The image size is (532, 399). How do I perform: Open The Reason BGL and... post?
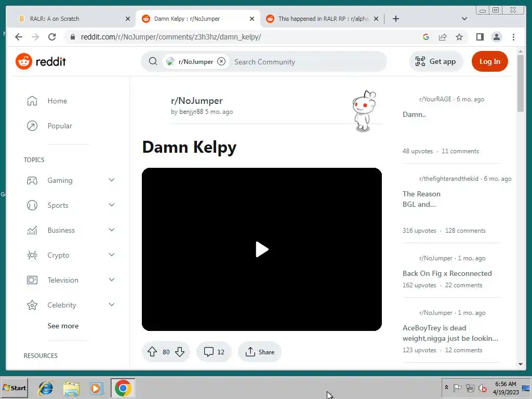[x=421, y=199]
